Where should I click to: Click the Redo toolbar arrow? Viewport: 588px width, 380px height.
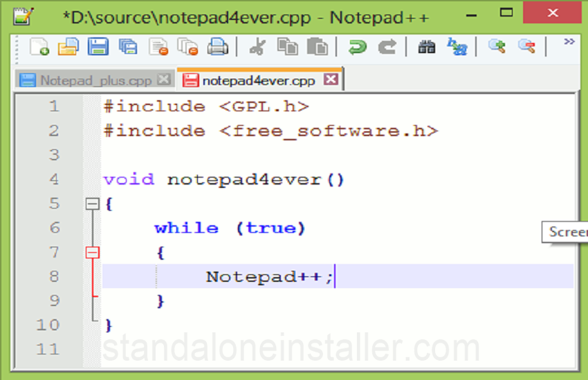387,47
